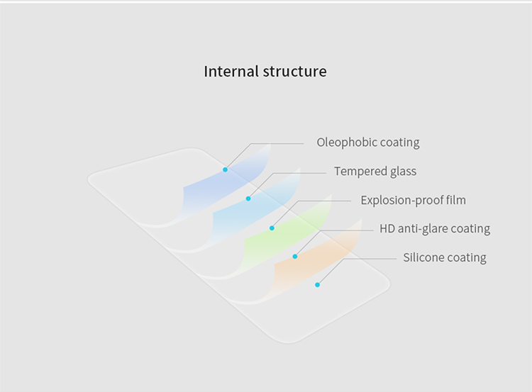
Task: Click the HD anti-glare coating label
Action: [x=435, y=228]
